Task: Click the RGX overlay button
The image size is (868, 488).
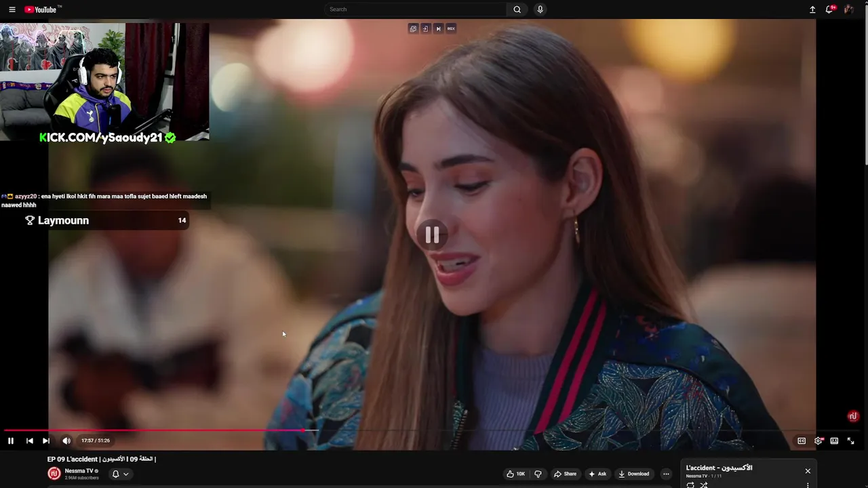Action: coord(451,28)
